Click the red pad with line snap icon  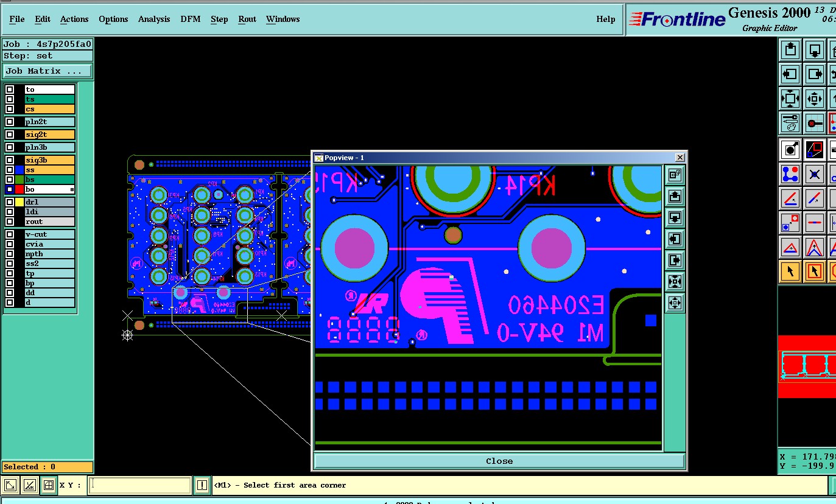click(815, 123)
